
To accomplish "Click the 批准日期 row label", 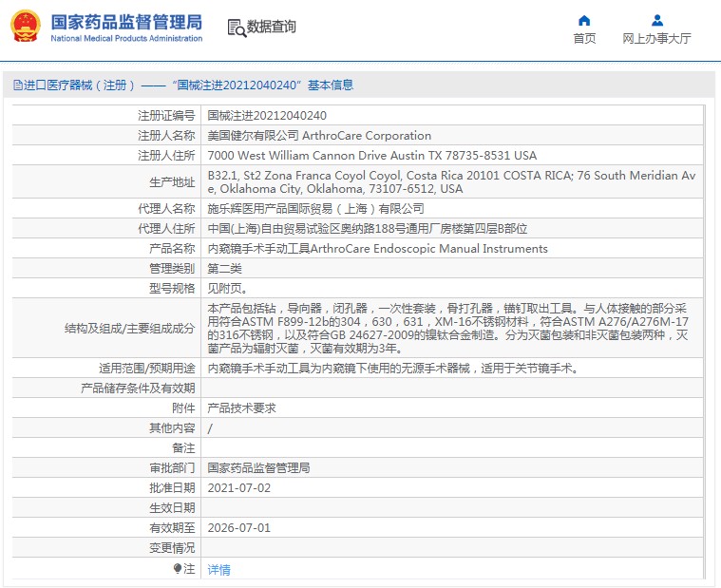I will (172, 487).
